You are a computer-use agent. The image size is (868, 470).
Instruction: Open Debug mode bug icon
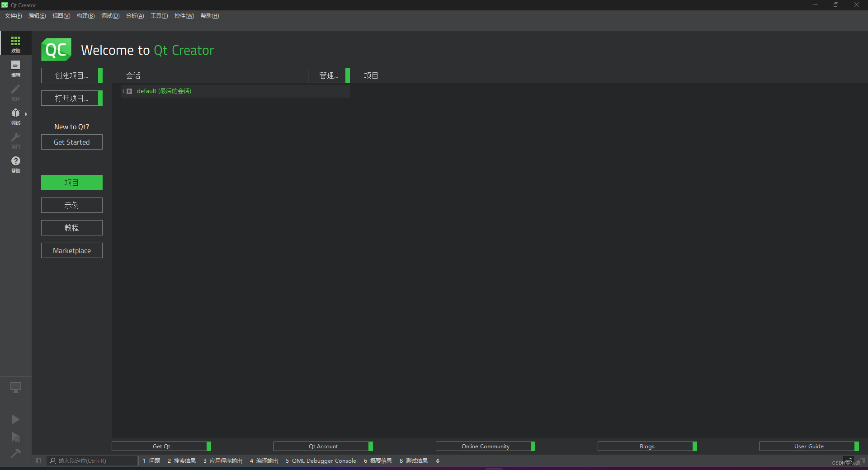pyautogui.click(x=16, y=116)
